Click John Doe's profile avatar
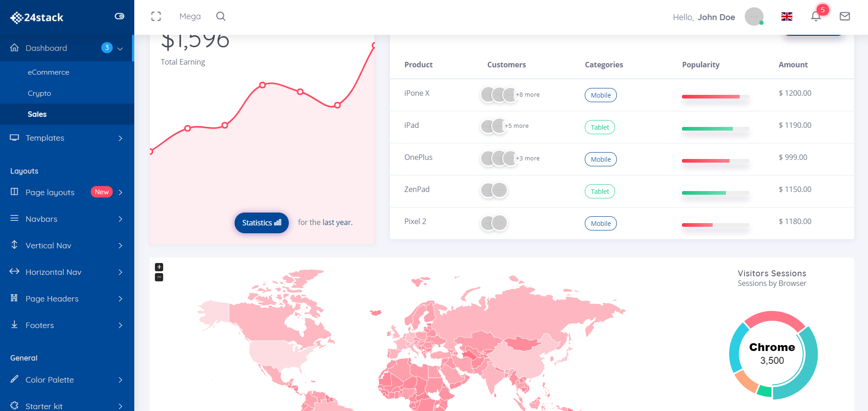 [x=754, y=16]
